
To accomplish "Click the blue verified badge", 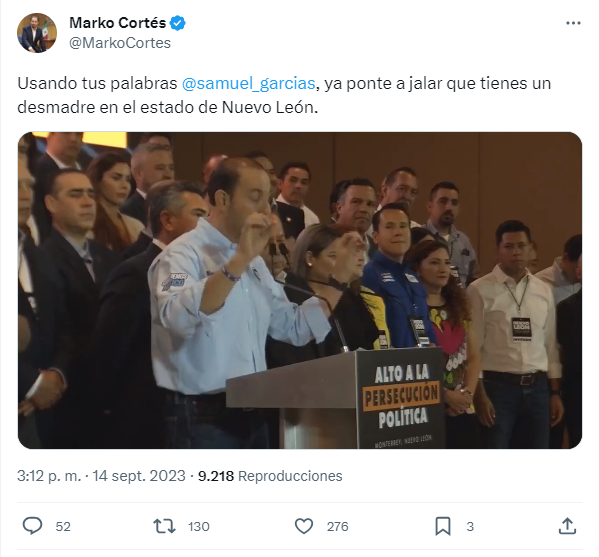I will (178, 23).
